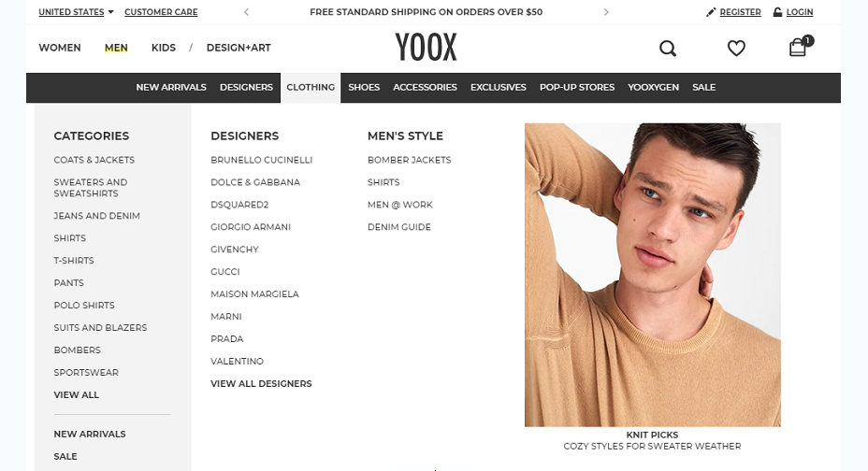Open the Denim Guide style link
This screenshot has height=471, width=868.
click(399, 227)
